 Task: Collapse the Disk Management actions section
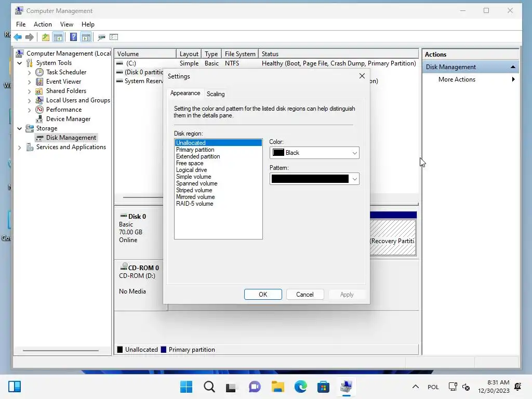pyautogui.click(x=513, y=67)
